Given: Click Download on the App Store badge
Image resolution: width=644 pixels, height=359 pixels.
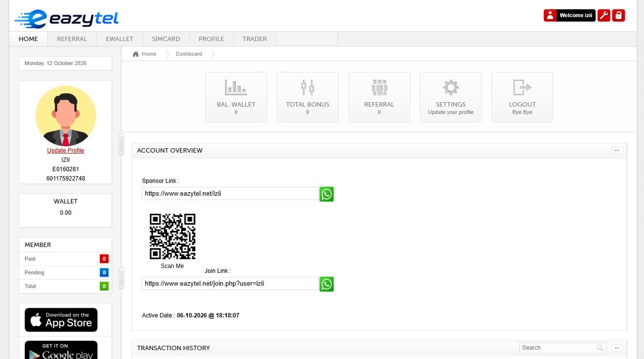Looking at the screenshot, I should [61, 320].
